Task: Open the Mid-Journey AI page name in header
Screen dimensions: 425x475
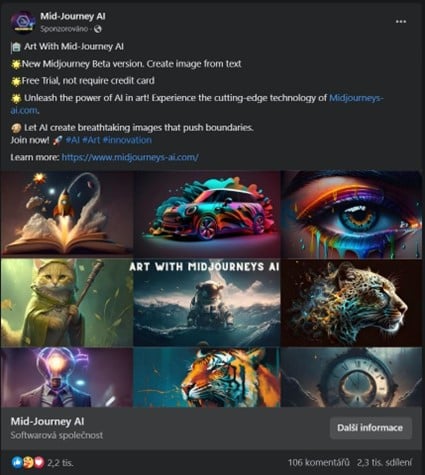Action: 73,16
